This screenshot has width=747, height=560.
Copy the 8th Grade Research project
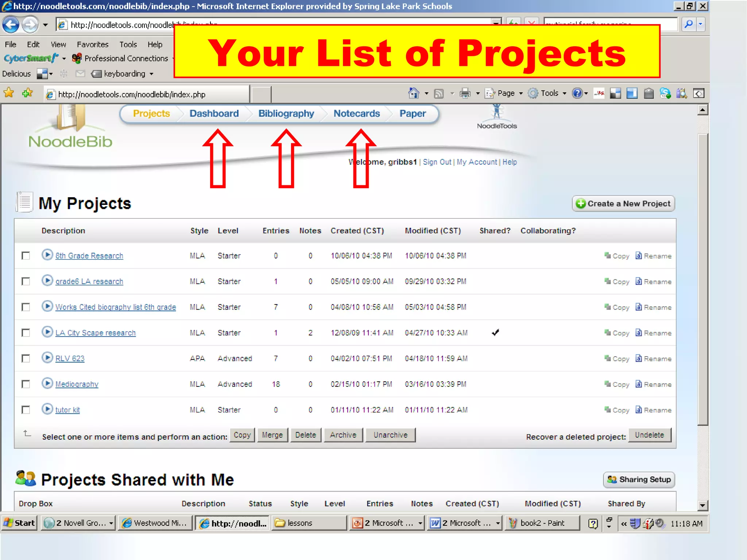click(x=617, y=256)
